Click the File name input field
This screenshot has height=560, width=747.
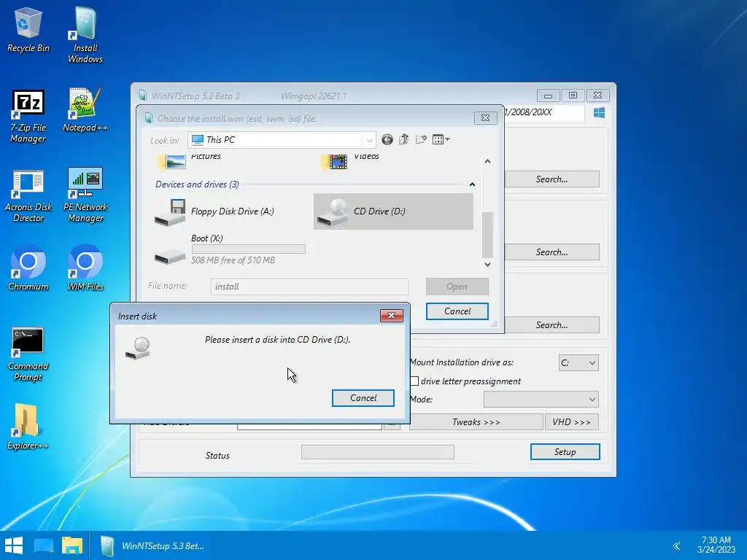pos(309,287)
